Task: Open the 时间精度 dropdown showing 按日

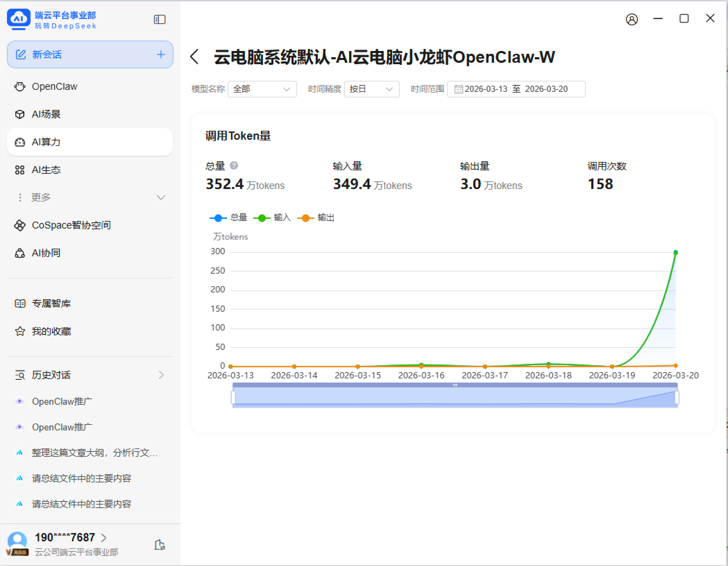Action: (x=371, y=89)
